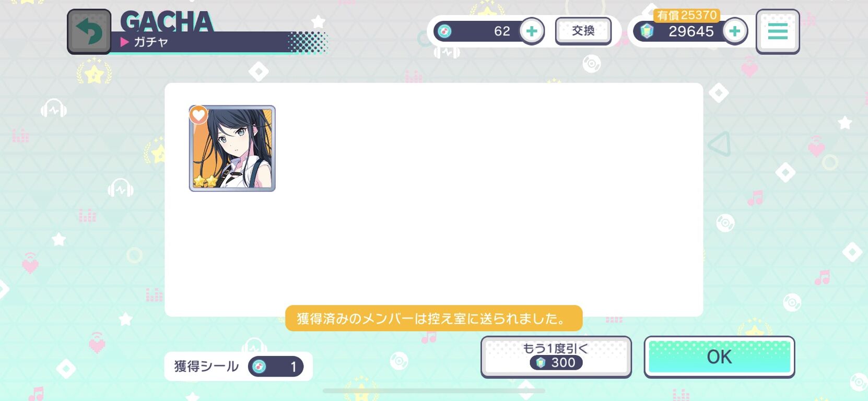The height and width of the screenshot is (401, 868).
Task: Add crystals with the plus icon
Action: point(735,31)
